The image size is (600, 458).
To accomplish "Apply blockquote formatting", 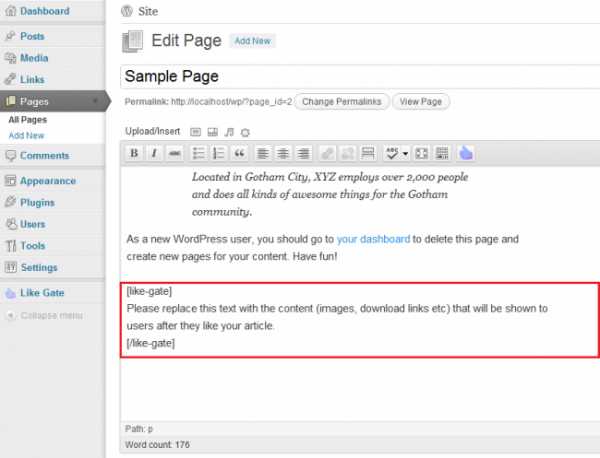I will [238, 153].
